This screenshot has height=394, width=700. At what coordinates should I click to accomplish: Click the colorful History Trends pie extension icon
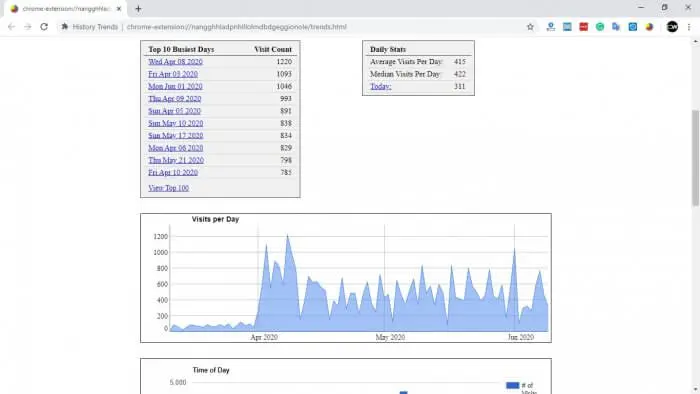click(x=649, y=27)
